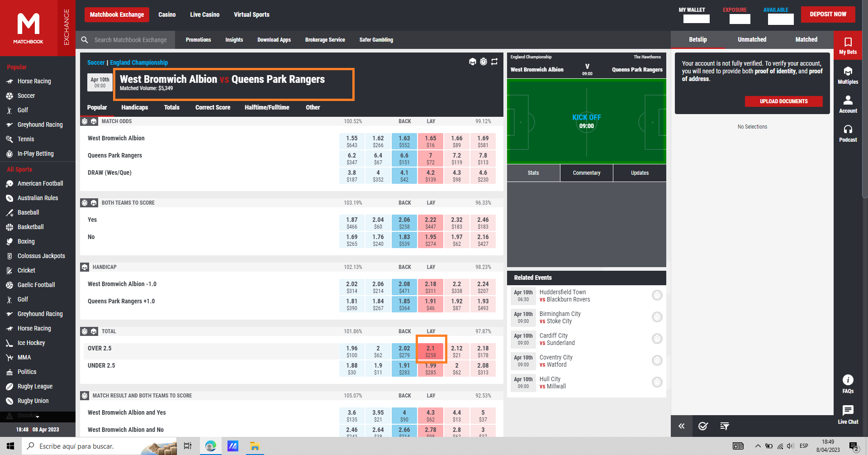
Task: Click the UPLOAD DOCUMENTS button
Action: click(x=783, y=101)
